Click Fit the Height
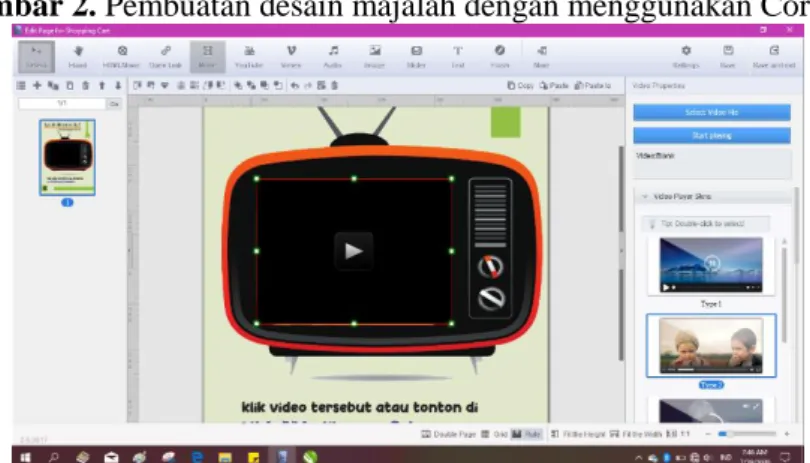The height and width of the screenshot is (463, 810). 577,434
